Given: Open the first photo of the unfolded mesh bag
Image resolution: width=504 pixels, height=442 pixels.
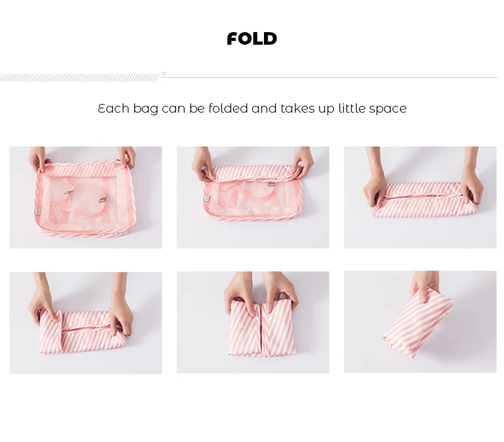Looking at the screenshot, I should click(86, 197).
